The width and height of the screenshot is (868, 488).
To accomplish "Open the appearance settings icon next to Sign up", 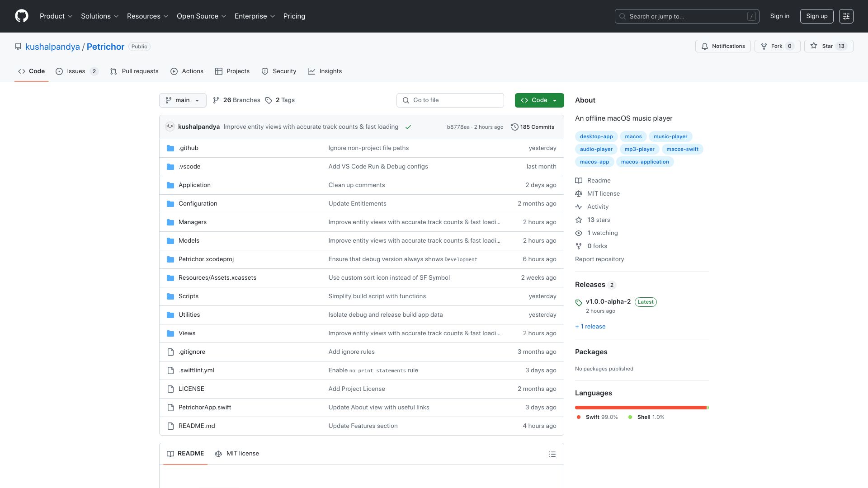I will [x=846, y=16].
